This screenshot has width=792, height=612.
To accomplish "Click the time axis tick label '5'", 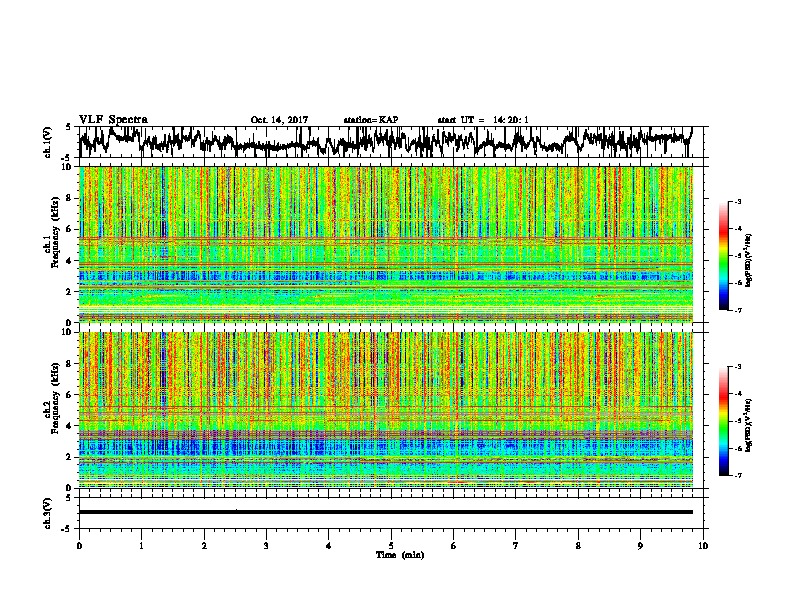I will [x=391, y=546].
